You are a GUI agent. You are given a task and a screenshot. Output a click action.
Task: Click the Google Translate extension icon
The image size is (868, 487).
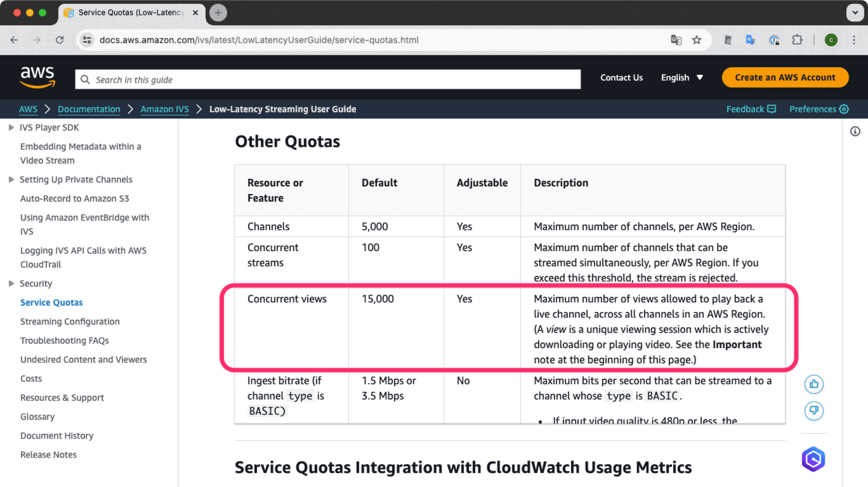pyautogui.click(x=750, y=40)
